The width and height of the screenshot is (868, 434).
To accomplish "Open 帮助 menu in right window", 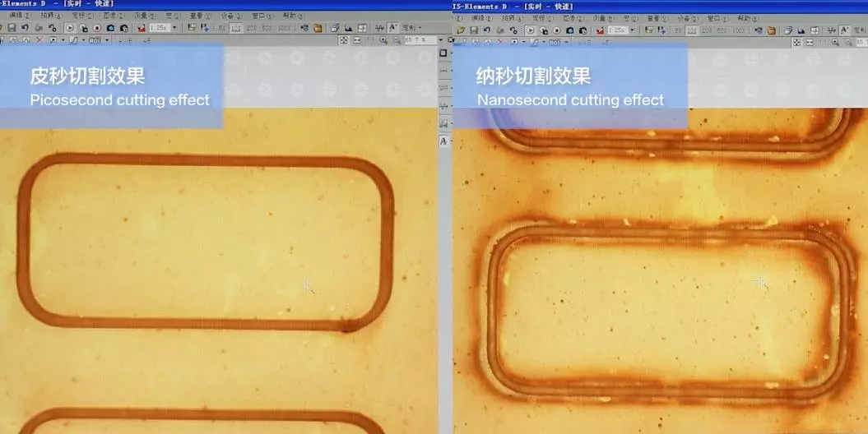I will [x=749, y=18].
